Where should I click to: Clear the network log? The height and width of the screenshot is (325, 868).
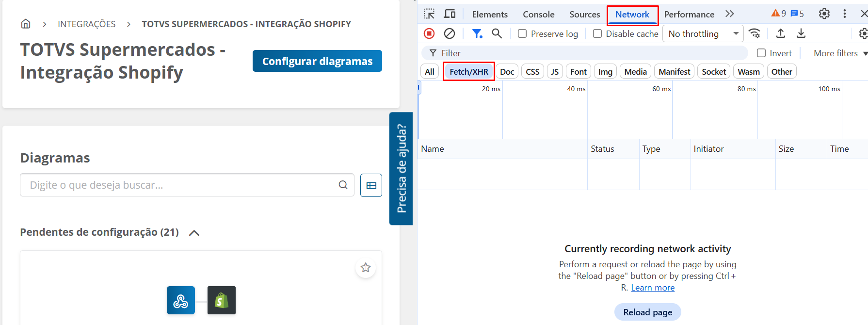[x=450, y=33]
